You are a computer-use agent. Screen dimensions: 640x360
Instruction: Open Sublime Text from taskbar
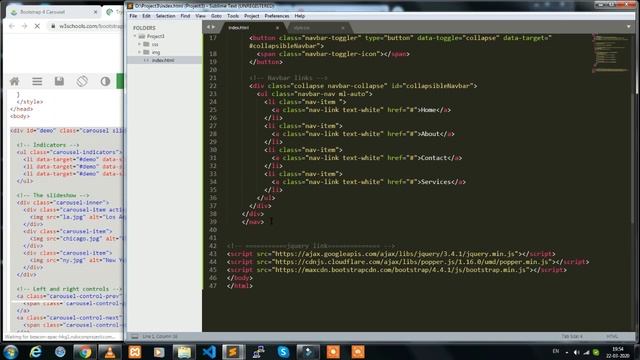(233, 352)
